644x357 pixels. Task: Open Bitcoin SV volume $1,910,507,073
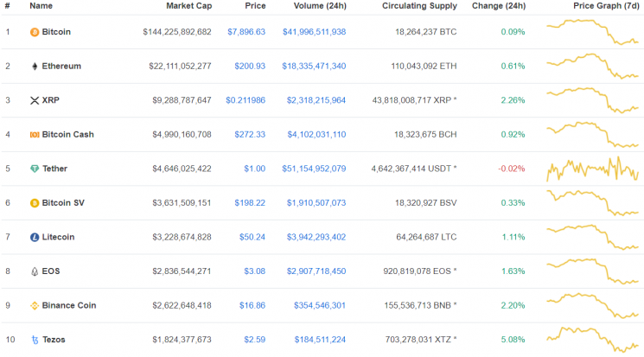click(x=316, y=202)
